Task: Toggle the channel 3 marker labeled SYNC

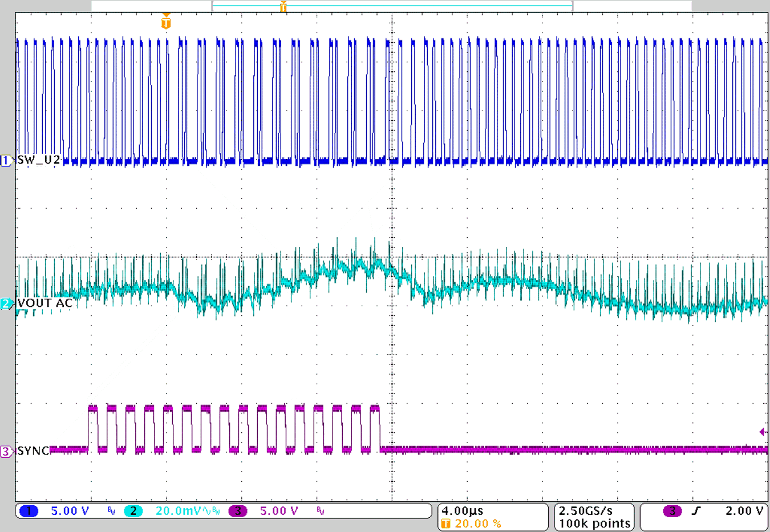Action: (x=5, y=450)
